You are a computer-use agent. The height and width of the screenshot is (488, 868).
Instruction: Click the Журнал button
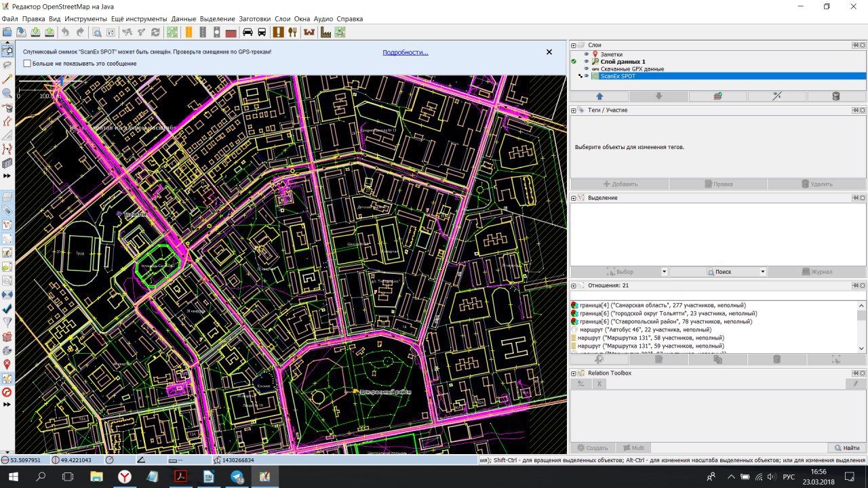pyautogui.click(x=817, y=272)
